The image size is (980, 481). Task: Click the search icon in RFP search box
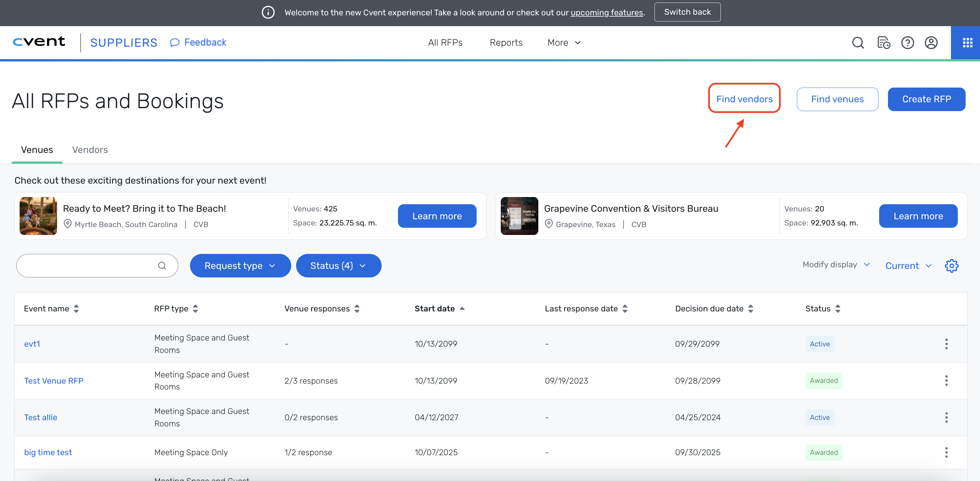(162, 265)
